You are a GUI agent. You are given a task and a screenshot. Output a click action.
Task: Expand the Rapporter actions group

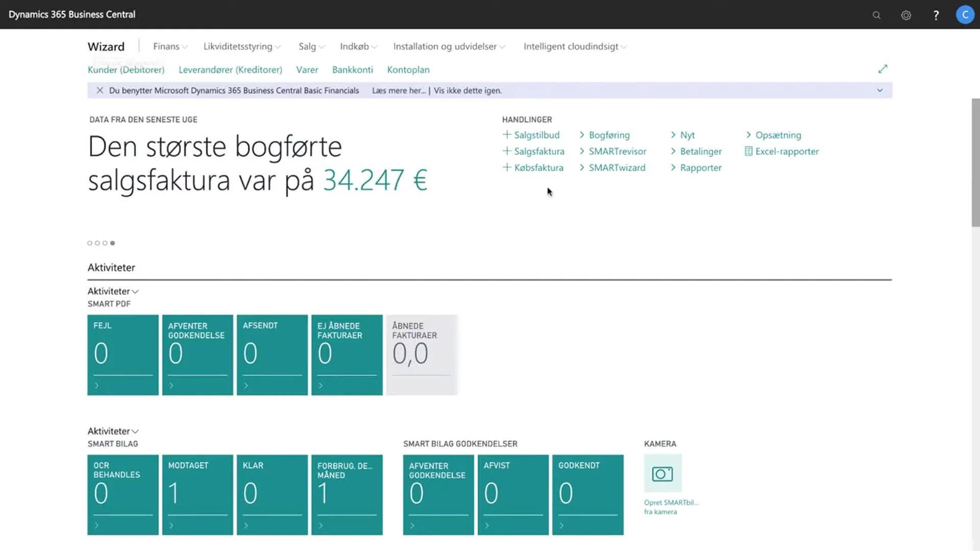click(x=696, y=167)
